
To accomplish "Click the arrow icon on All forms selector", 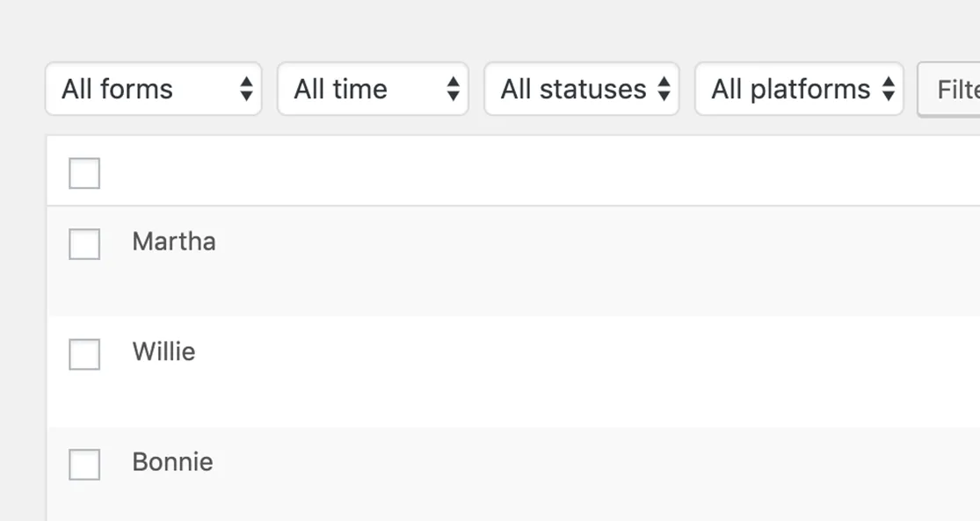I will coord(249,89).
